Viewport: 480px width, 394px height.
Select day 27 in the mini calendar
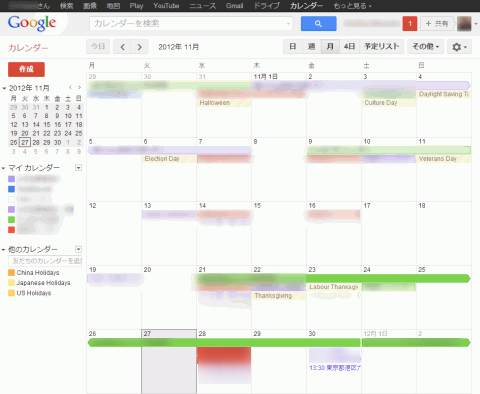pos(25,142)
